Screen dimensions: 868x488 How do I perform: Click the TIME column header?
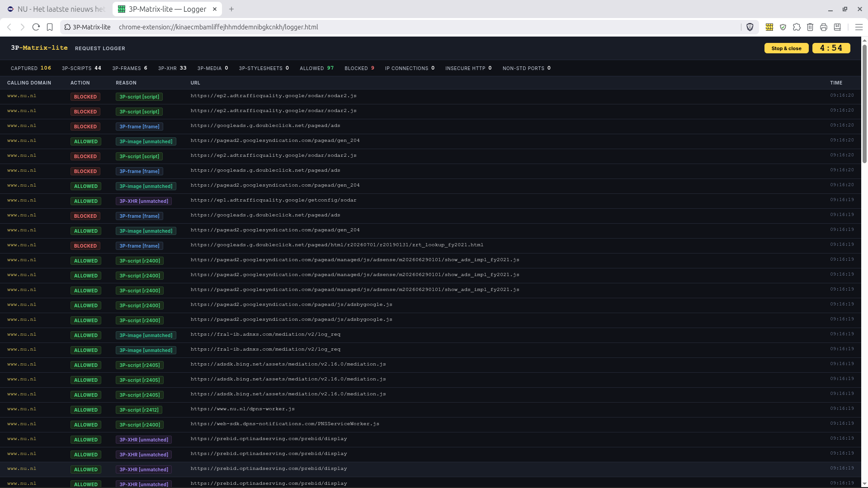pyautogui.click(x=836, y=83)
